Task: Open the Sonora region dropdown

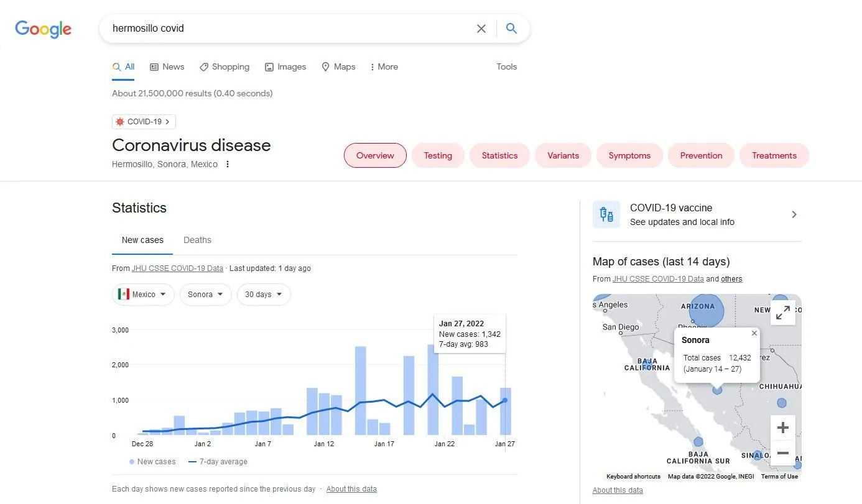Action: [206, 295]
